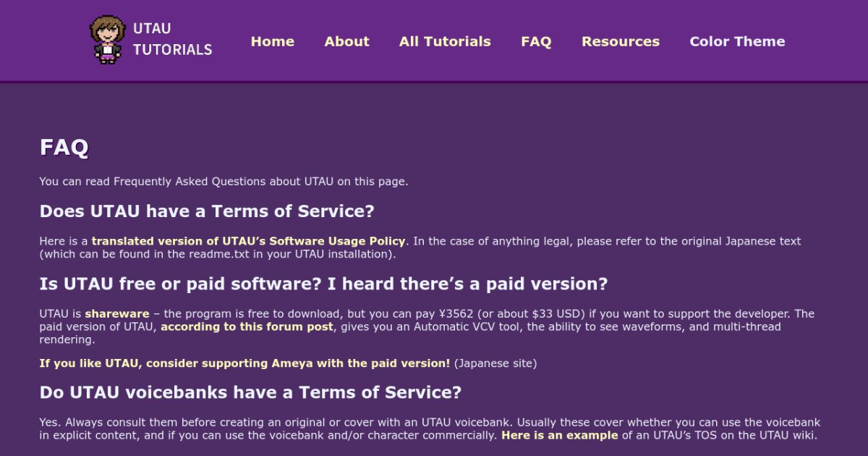This screenshot has width=868, height=456.
Task: Click 'Do UTAU voicebanks have a Terms of Service?' heading
Action: point(250,392)
